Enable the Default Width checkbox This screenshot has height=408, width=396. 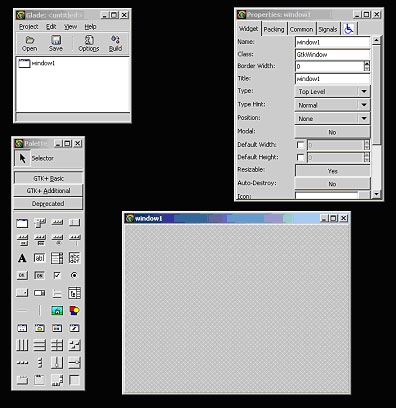300,145
